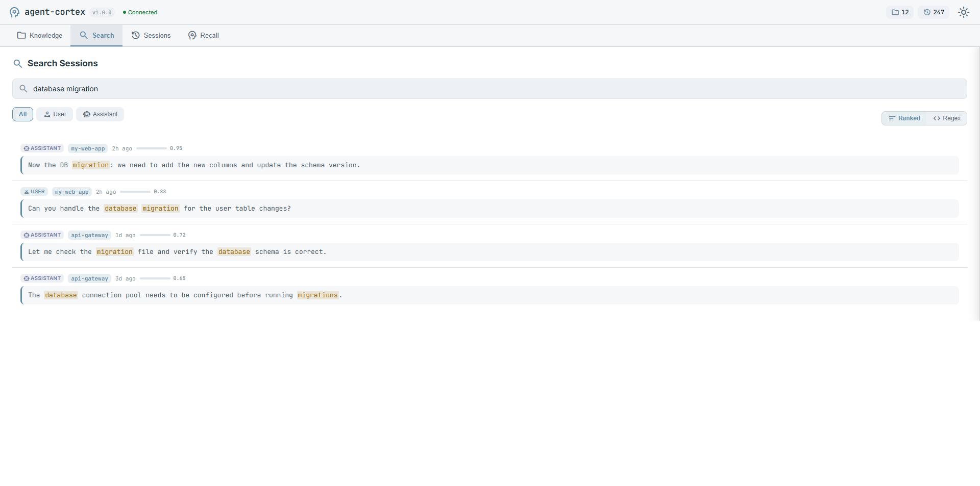Click the agent-cortex robot logo

pos(14,12)
